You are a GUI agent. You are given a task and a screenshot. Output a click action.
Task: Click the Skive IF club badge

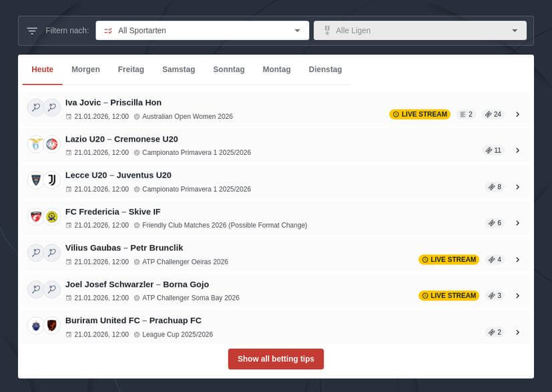51,216
